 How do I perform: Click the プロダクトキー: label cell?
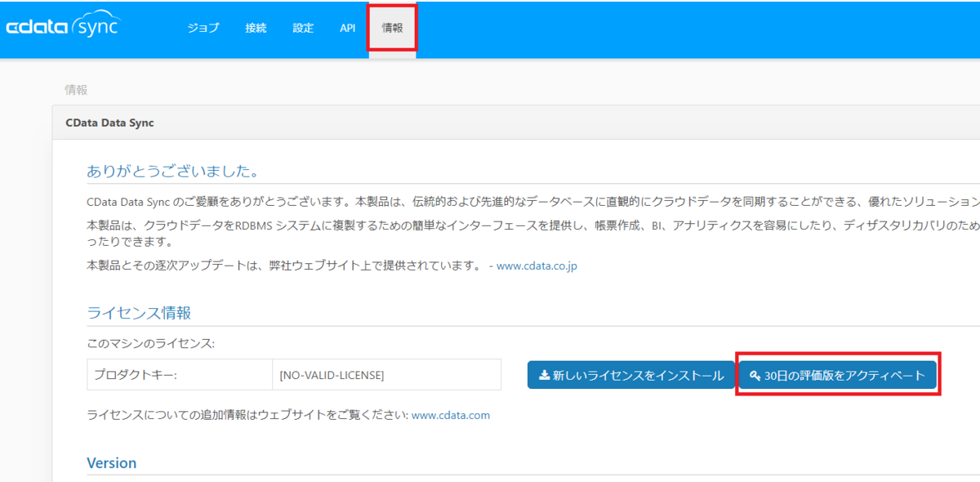[180, 375]
